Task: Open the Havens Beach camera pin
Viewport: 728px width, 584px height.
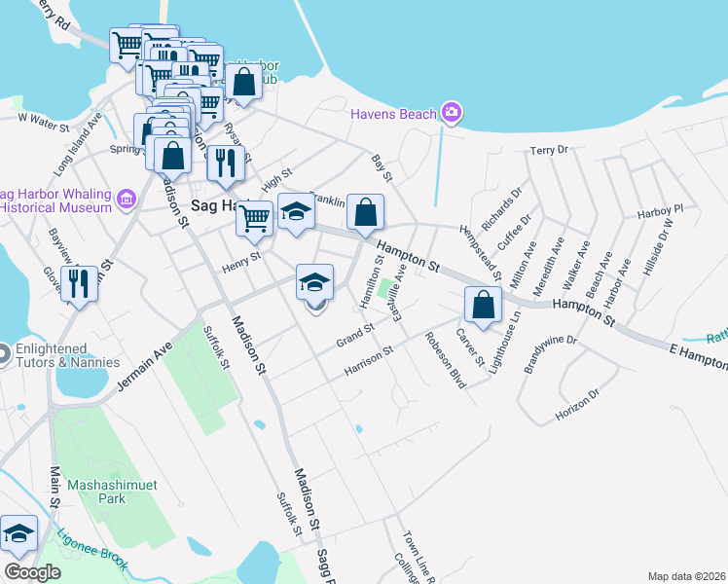Action: [452, 113]
